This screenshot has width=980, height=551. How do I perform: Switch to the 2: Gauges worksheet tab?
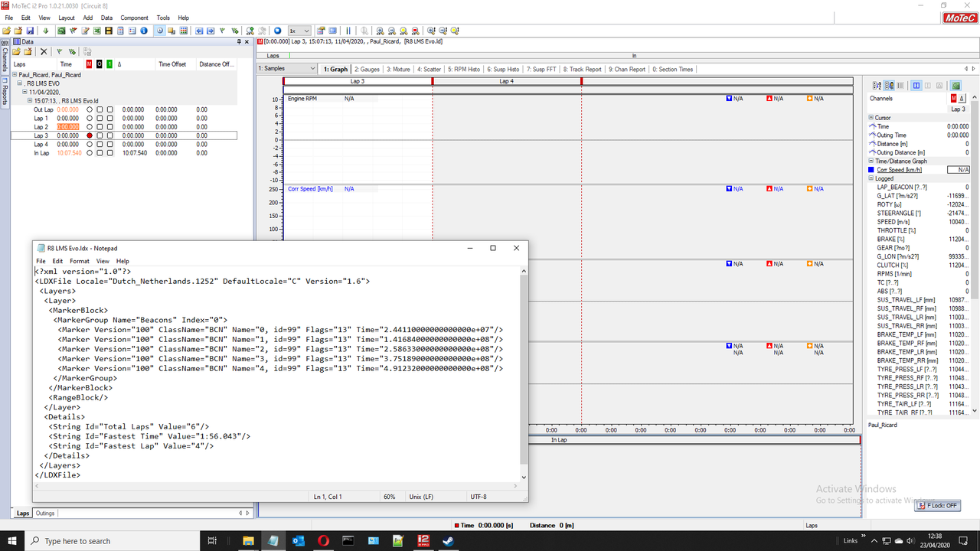(366, 69)
